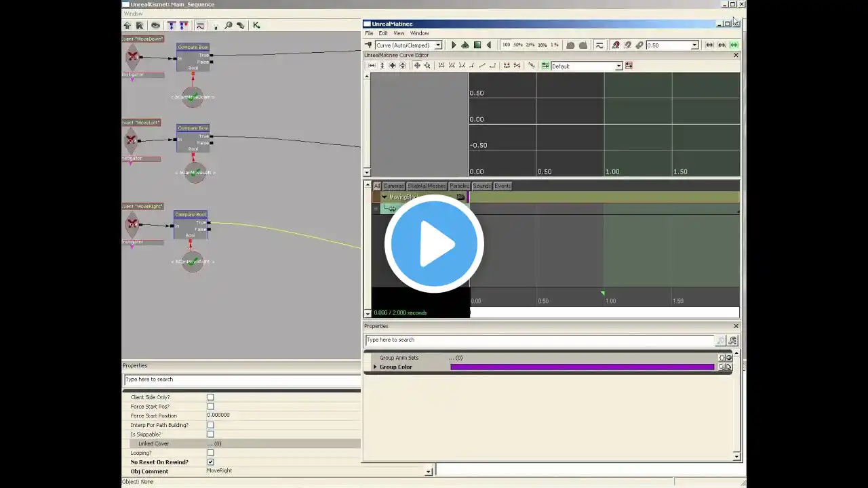
Task: Click the Kismet parent sequence up-arrow icon
Action: (127, 25)
